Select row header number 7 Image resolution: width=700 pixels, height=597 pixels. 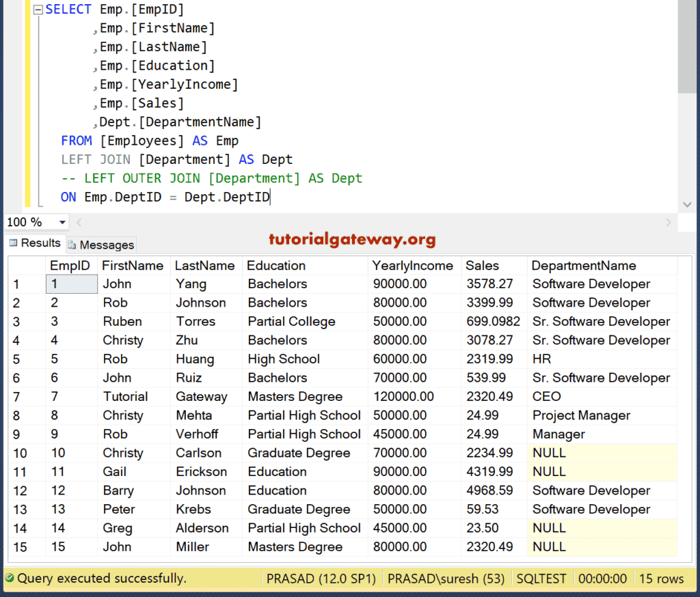coord(16,397)
